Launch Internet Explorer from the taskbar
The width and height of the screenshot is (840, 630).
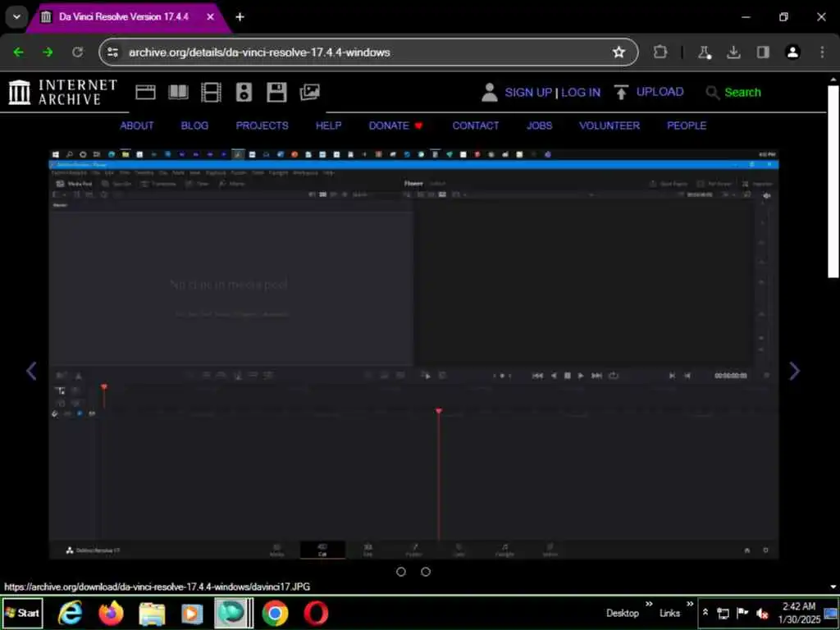coord(71,613)
